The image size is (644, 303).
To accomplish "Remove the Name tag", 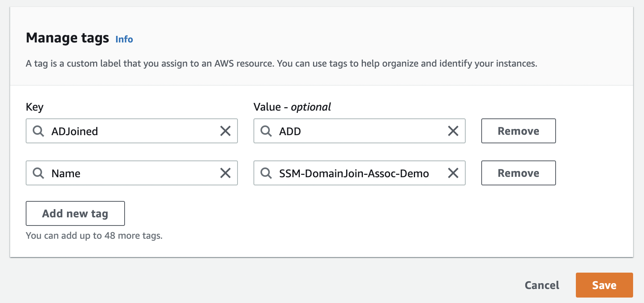I will click(518, 173).
